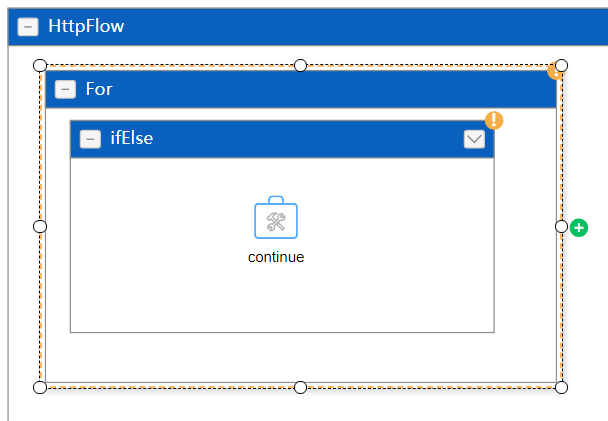Click the right-middle selection handle
The width and height of the screenshot is (608, 421).
(561, 226)
